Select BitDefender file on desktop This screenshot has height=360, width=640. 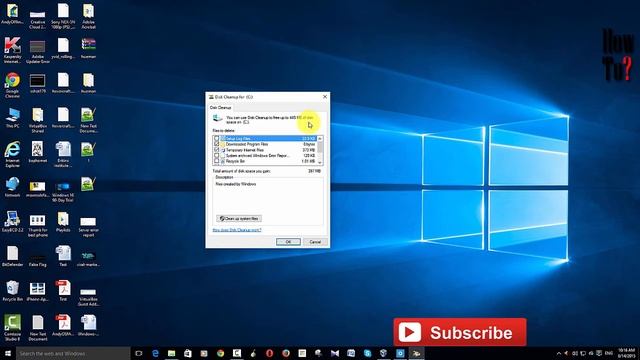point(12,256)
